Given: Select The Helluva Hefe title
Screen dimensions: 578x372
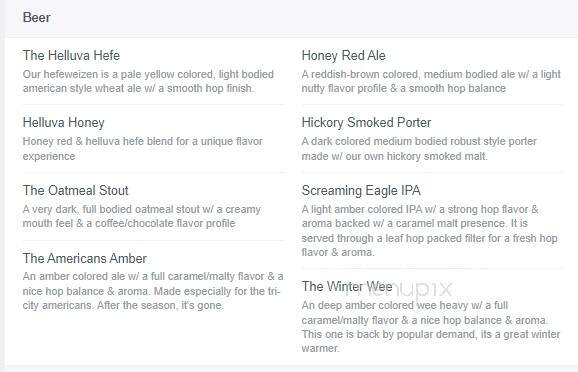Looking at the screenshot, I should click(x=71, y=55).
